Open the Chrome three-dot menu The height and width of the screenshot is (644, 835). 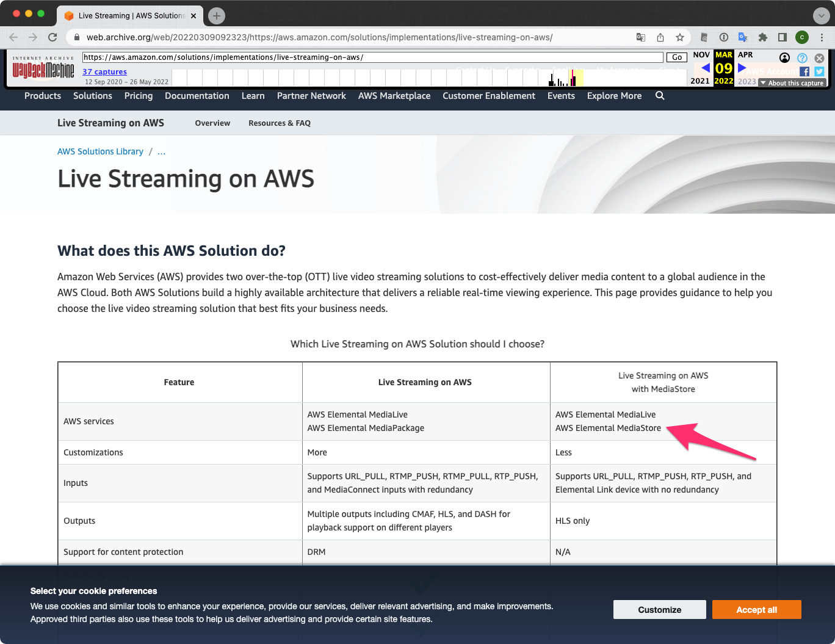(822, 37)
